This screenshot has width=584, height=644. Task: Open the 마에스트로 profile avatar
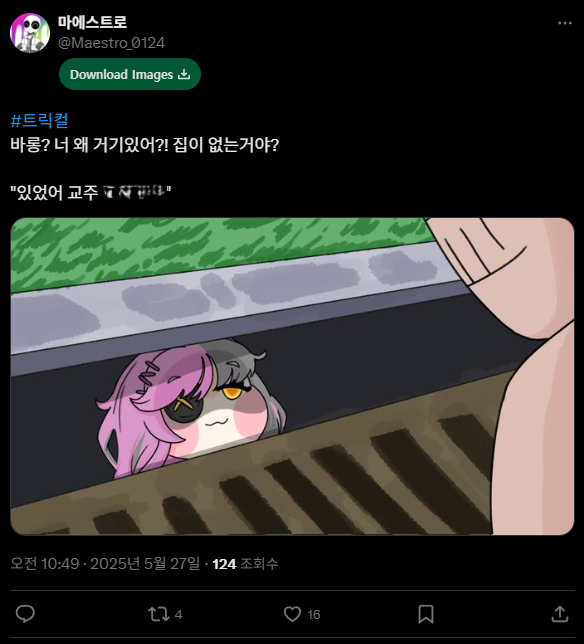click(30, 33)
